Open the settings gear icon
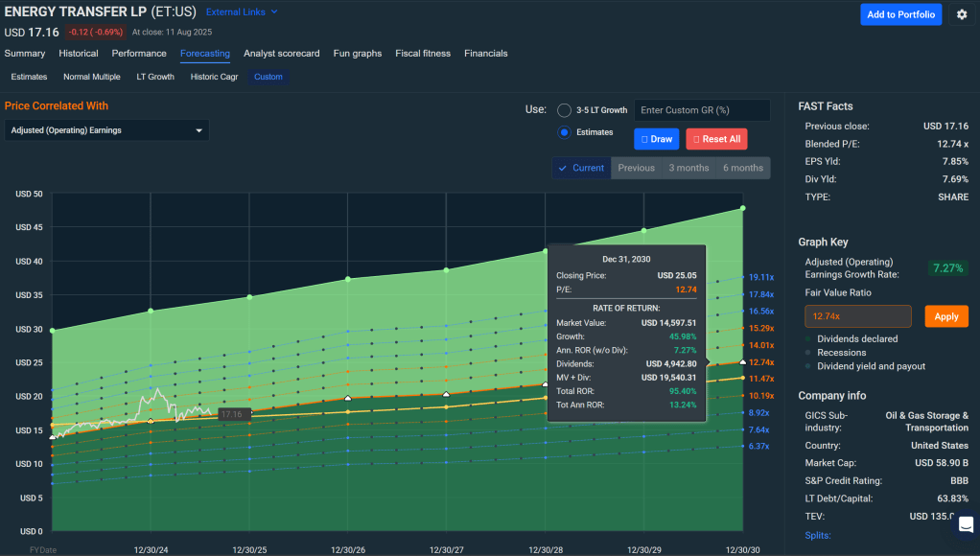Screen dimensions: 980x556 pos(962,14)
